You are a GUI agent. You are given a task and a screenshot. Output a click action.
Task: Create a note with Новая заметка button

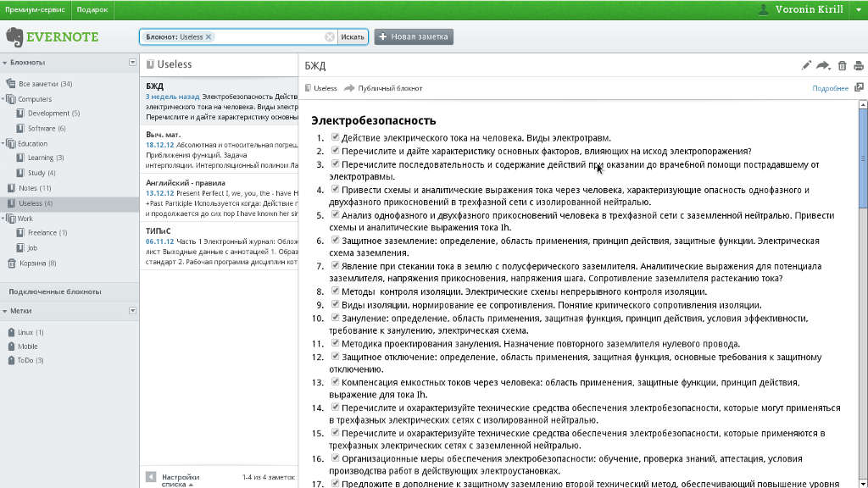click(414, 36)
